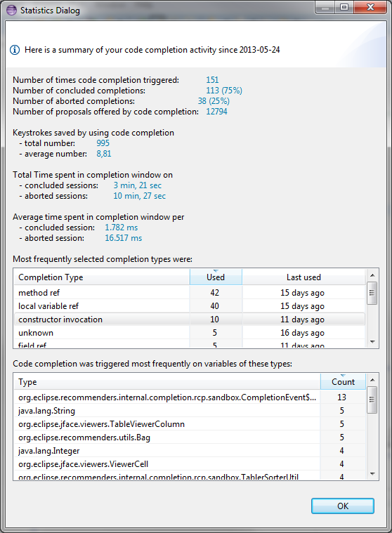Screen dimensions: 392x533
Task: Select the TableViewerColumn type row
Action: pyautogui.click(x=190, y=424)
